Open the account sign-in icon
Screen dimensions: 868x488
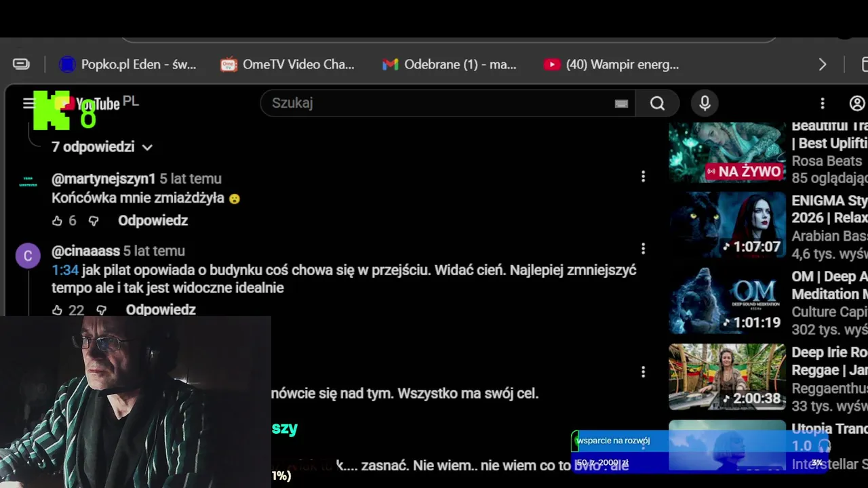857,103
